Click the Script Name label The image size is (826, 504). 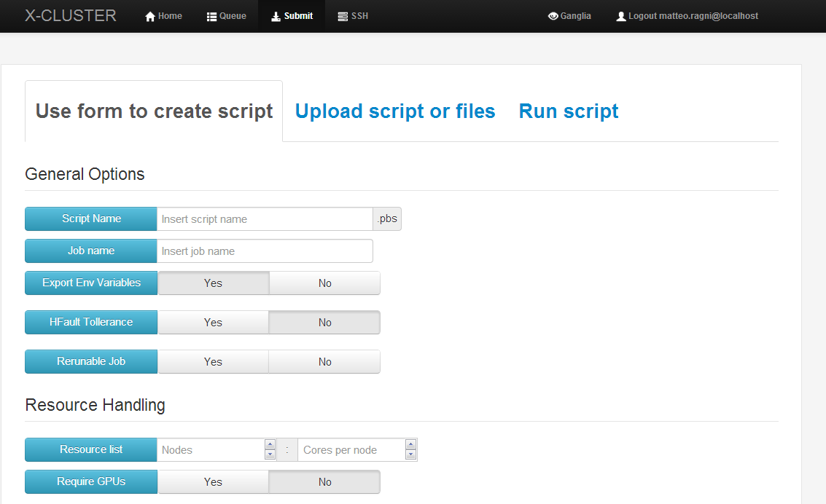pyautogui.click(x=91, y=218)
